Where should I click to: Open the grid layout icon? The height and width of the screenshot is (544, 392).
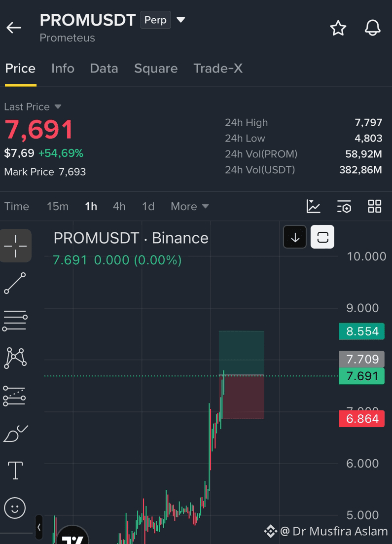(x=375, y=207)
